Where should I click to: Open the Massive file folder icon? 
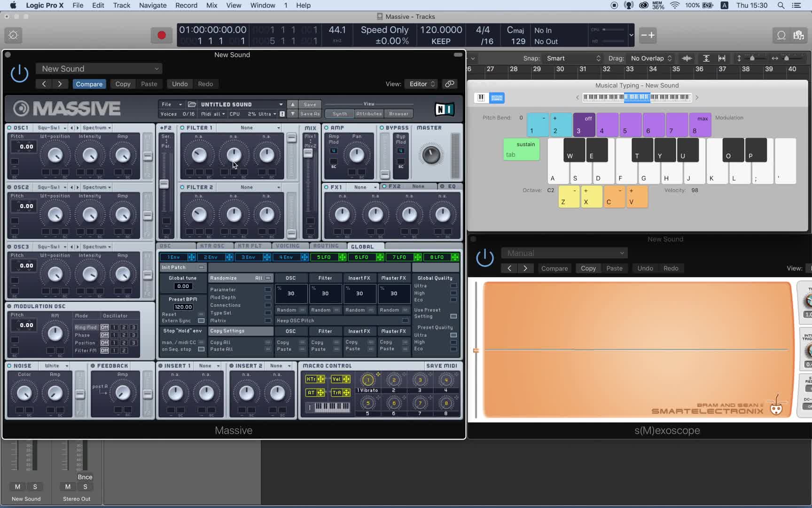click(192, 104)
